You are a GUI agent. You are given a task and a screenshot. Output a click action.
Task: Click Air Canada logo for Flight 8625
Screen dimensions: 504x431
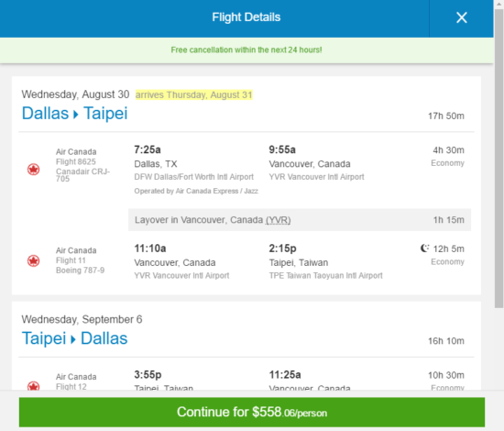coord(33,169)
